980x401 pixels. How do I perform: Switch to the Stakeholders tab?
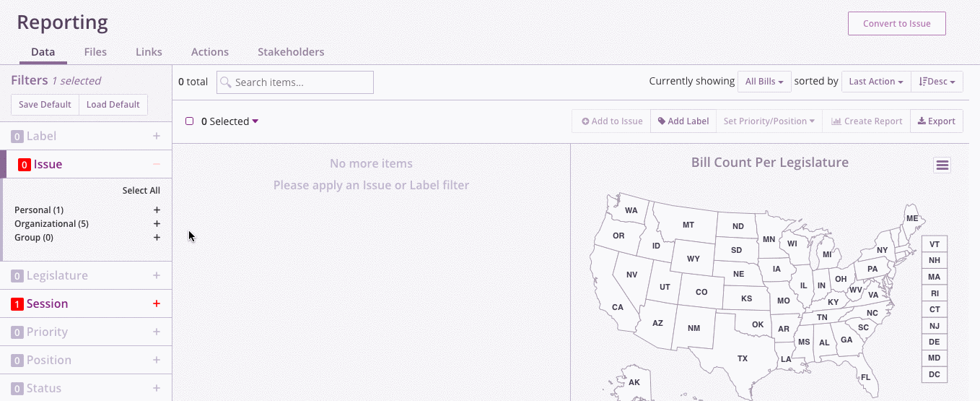[x=291, y=52]
